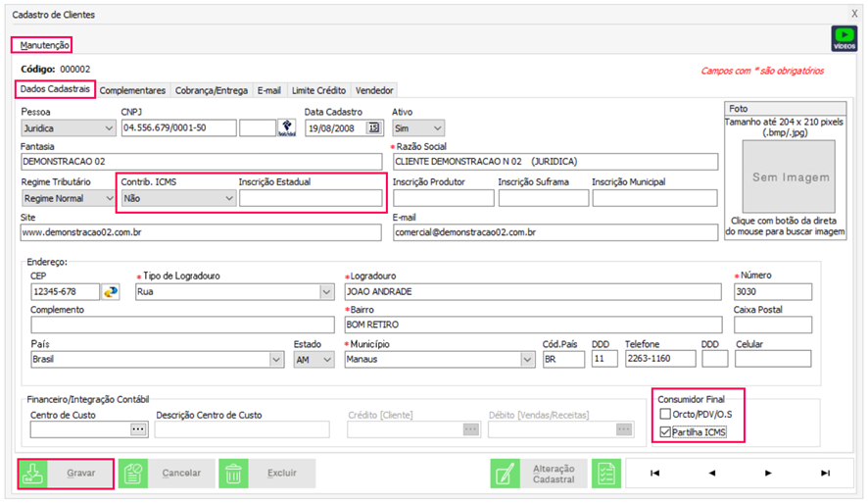Screen dimensions: 868x503
Task: Open the VÍDEOS tutorial icon
Action: tap(844, 38)
